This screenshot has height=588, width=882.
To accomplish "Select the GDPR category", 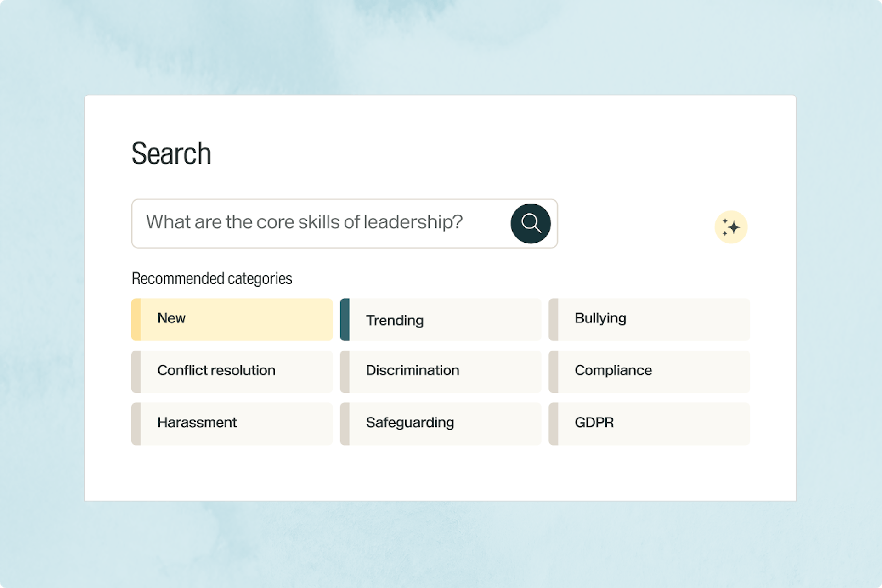I will (649, 423).
